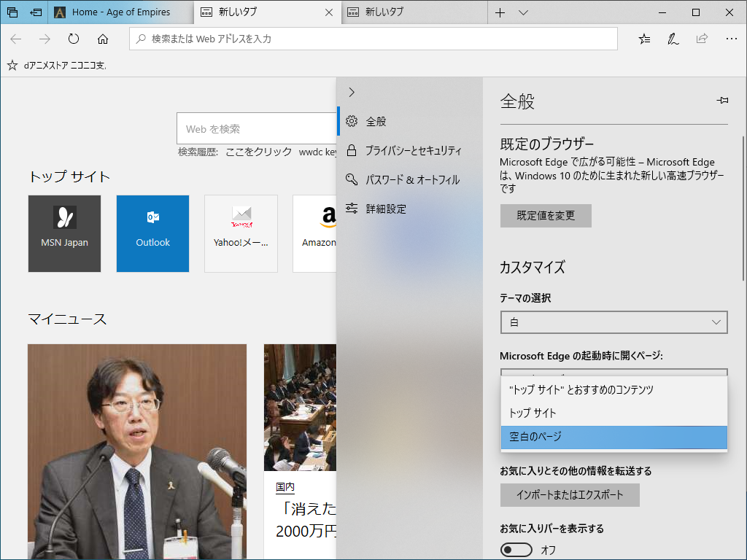Open the favorites hub star icon
The image size is (747, 560).
(644, 39)
